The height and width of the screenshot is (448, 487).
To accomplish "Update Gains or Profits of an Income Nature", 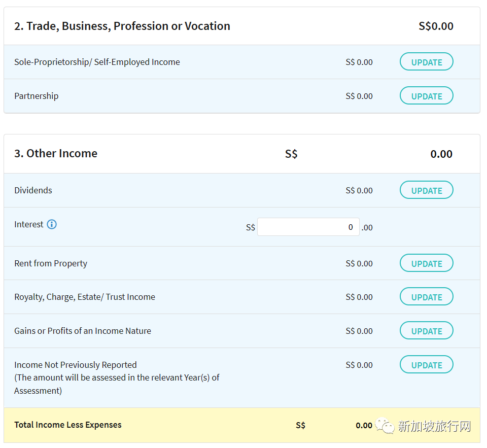I will (x=427, y=331).
